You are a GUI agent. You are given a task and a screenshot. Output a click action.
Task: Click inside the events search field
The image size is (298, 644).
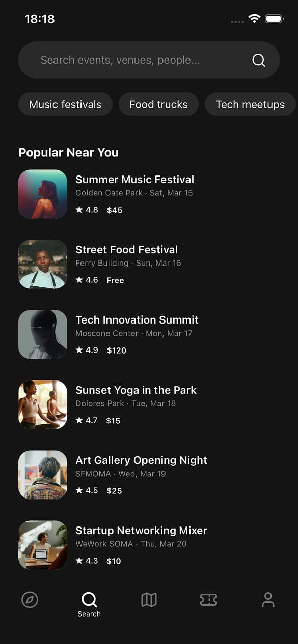coord(127,60)
